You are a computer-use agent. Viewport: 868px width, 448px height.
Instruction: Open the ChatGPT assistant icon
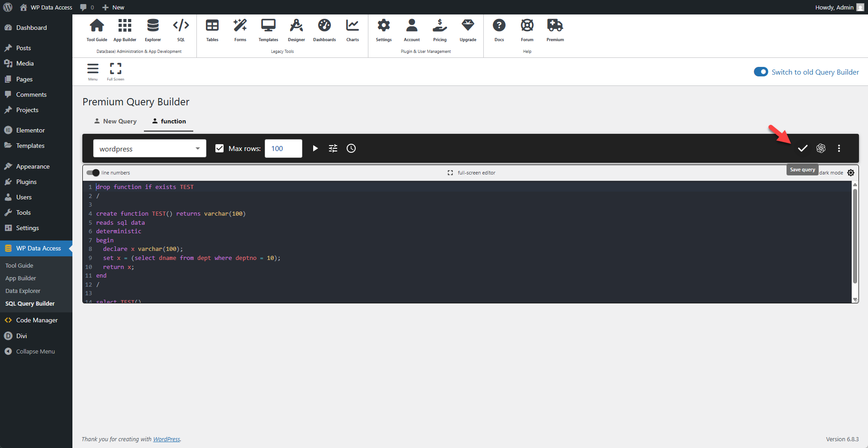[821, 148]
